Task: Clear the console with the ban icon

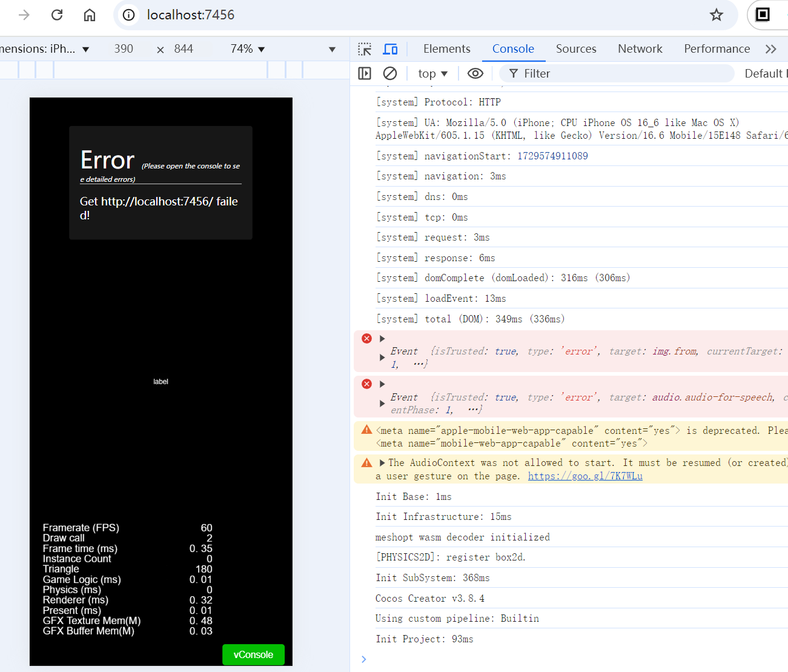Action: point(390,73)
